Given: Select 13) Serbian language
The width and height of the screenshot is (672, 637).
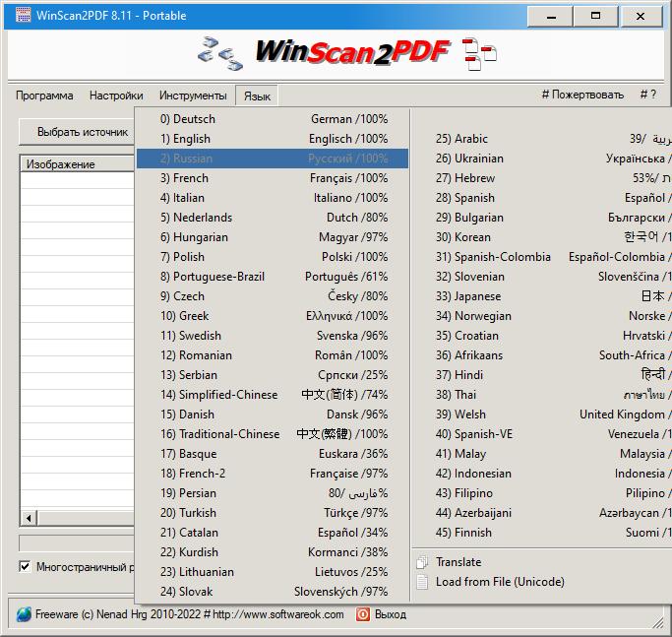Looking at the screenshot, I should coord(273,375).
